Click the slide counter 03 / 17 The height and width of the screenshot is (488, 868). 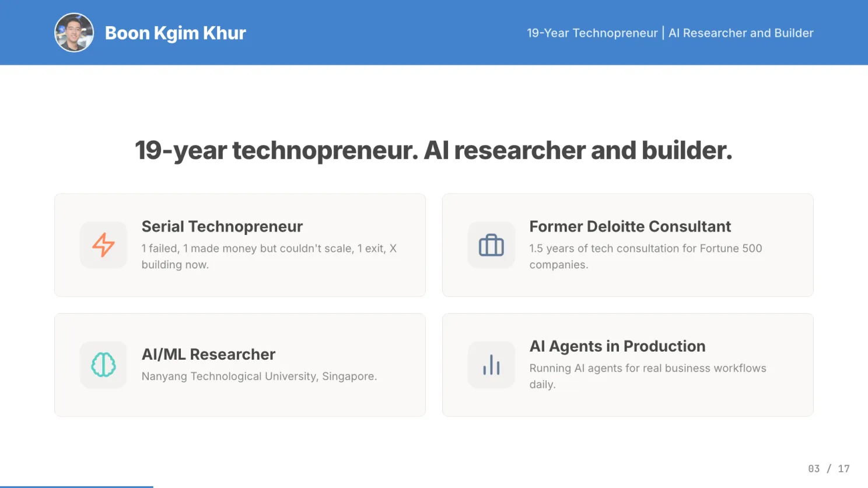829,469
